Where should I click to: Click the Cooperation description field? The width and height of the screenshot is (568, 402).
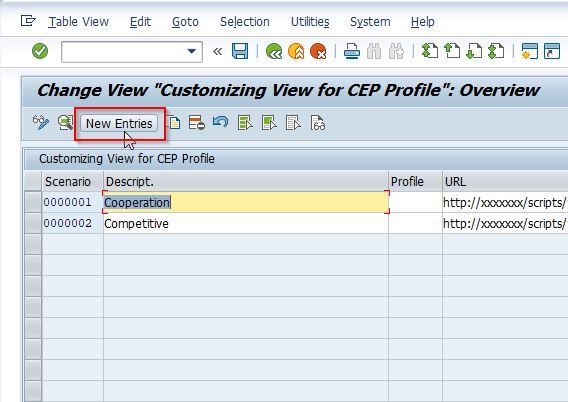pyautogui.click(x=246, y=202)
